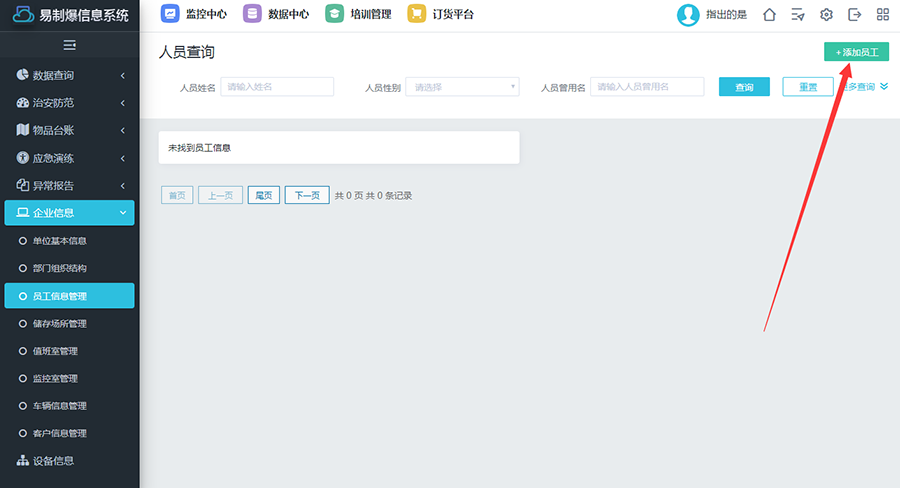Open settings via the gear icon
Screen dimensions: 900x488
826,15
